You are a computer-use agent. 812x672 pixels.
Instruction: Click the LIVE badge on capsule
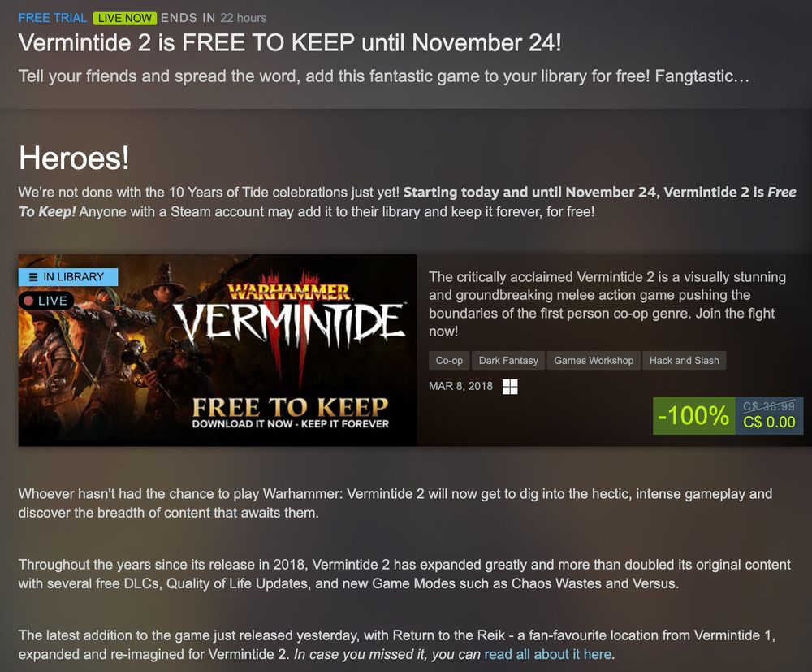46,301
